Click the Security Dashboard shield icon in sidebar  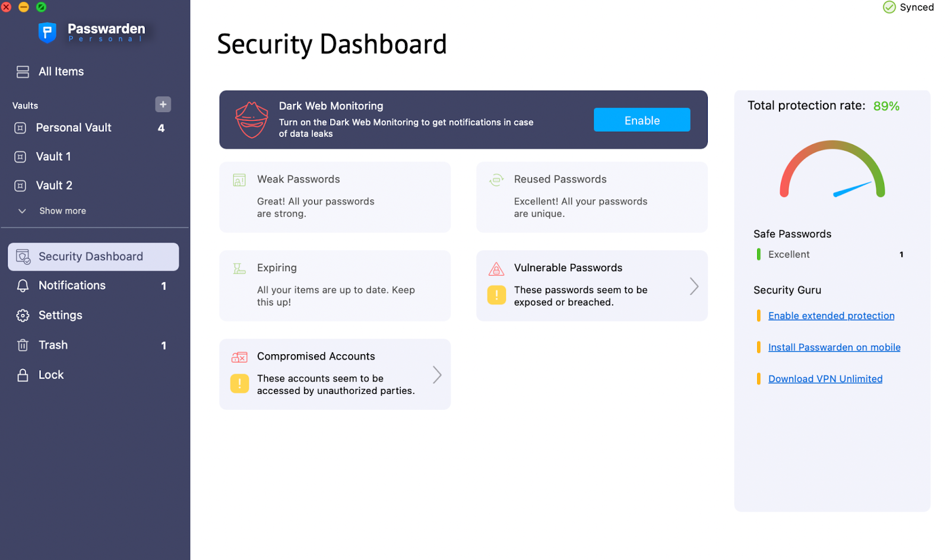pos(23,257)
